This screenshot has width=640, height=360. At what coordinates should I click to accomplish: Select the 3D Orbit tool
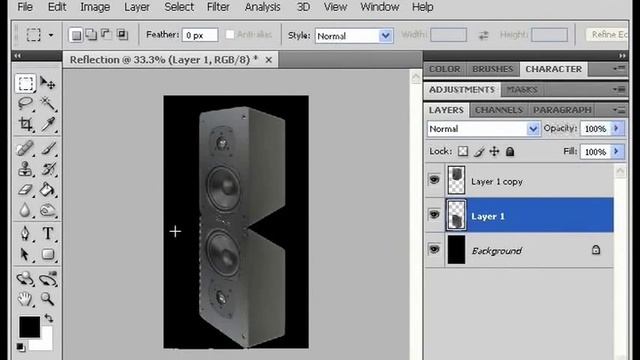click(x=47, y=279)
